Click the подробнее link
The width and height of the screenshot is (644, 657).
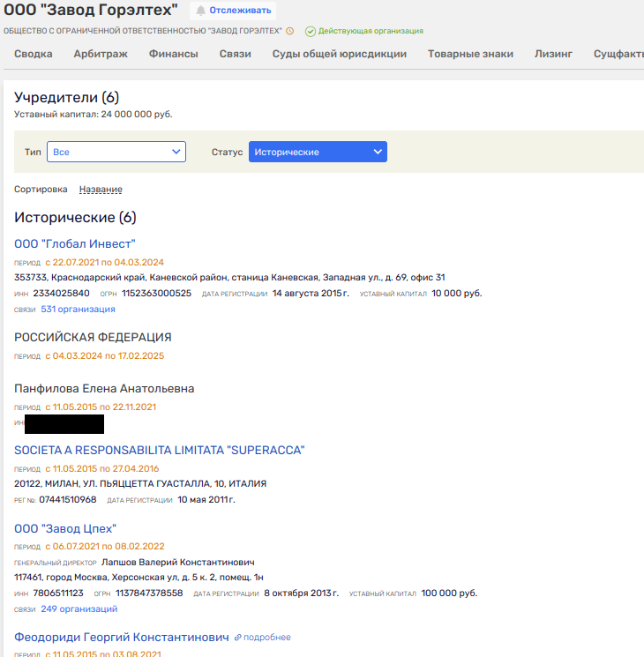click(x=267, y=638)
